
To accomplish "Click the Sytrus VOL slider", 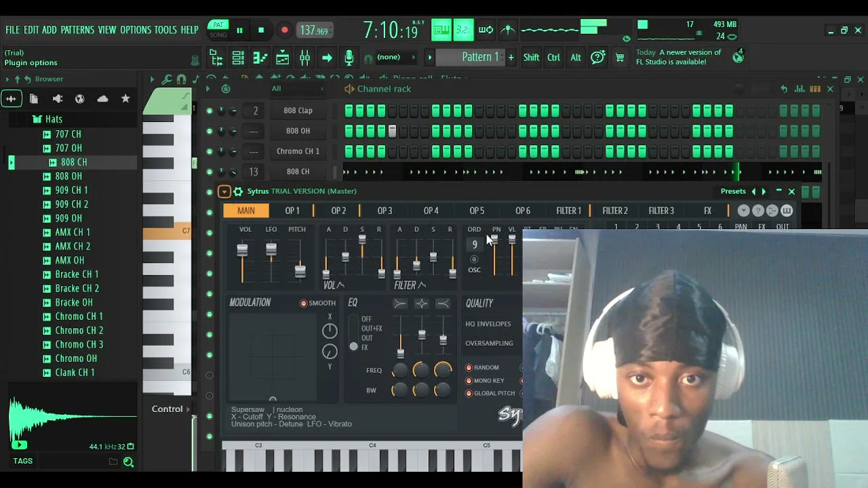I will pyautogui.click(x=242, y=260).
